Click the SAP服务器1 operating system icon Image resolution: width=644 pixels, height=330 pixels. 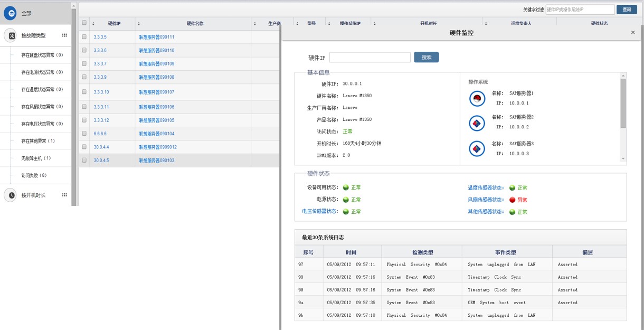point(477,98)
